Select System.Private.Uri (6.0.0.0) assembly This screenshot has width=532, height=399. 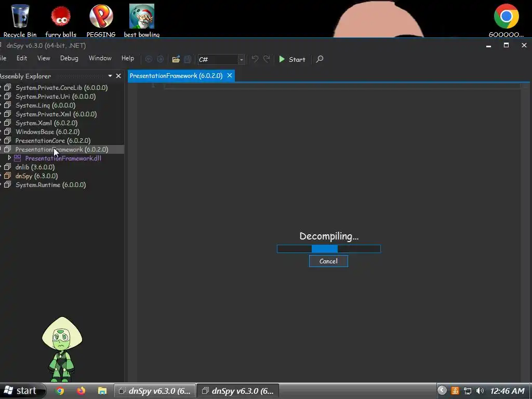pos(56,96)
